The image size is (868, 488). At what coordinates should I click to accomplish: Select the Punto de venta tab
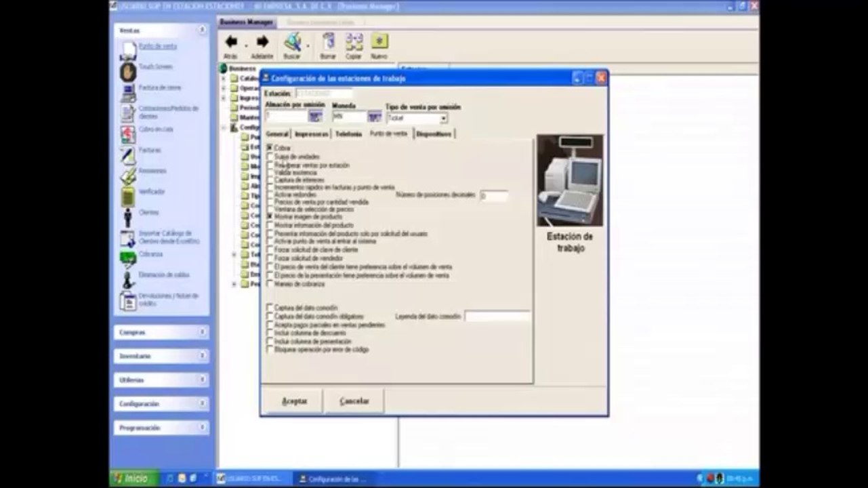point(389,134)
